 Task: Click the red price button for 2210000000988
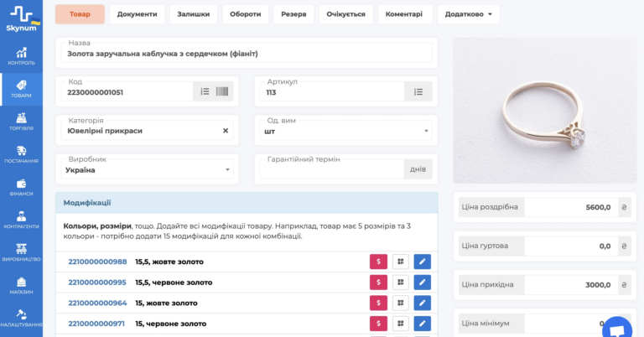click(x=378, y=262)
